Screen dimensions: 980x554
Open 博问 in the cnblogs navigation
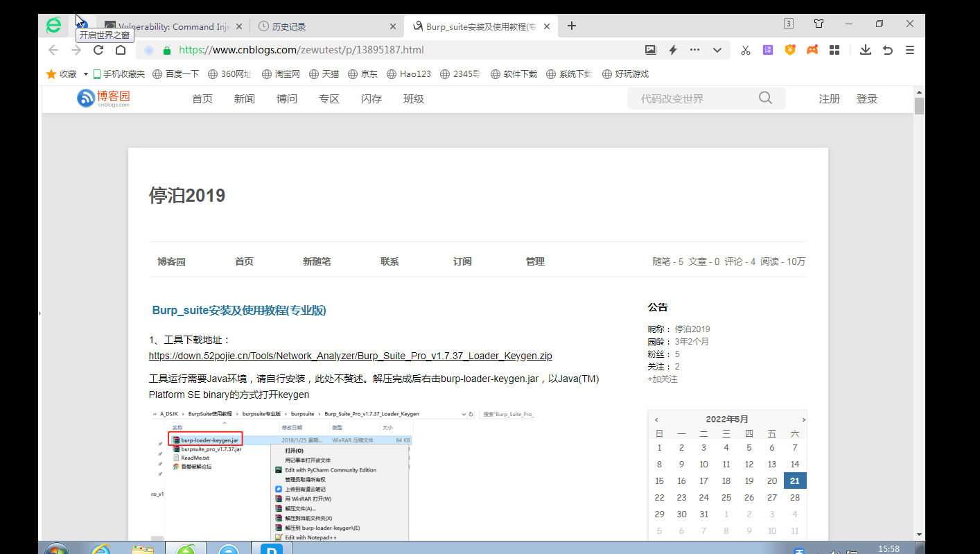[x=286, y=98]
